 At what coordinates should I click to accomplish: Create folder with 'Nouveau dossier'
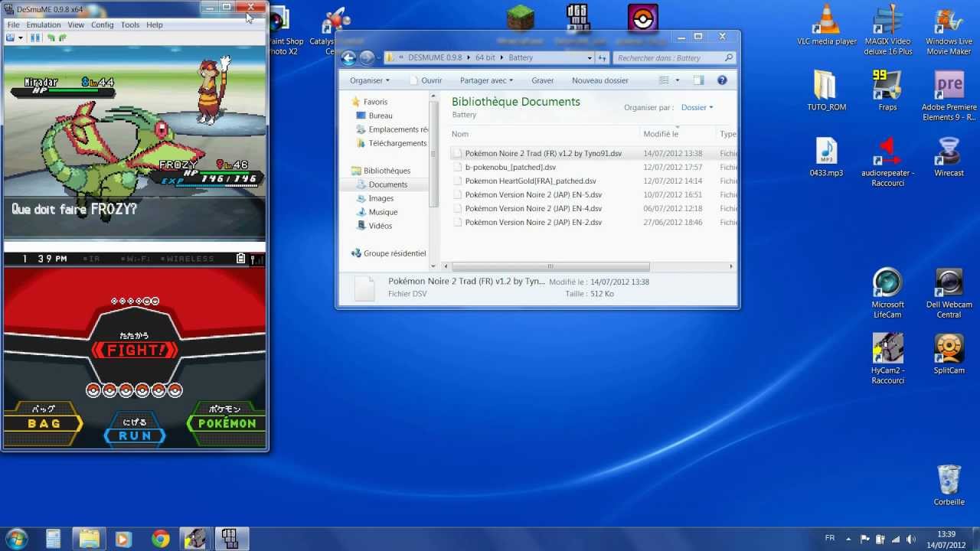[600, 80]
